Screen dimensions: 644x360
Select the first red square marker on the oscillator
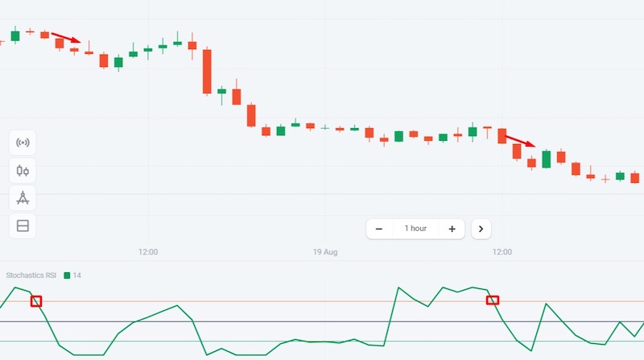point(35,301)
